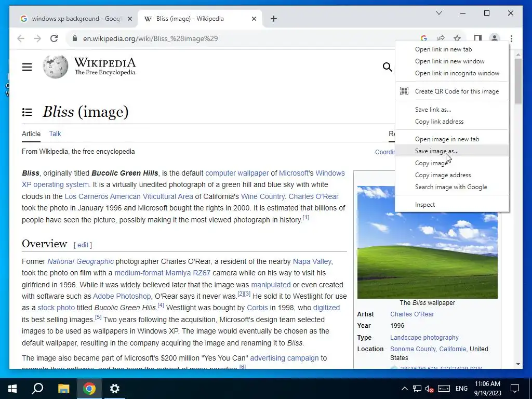This screenshot has width=532, height=399.
Task: Open the Sonoma County link
Action: pos(414,349)
